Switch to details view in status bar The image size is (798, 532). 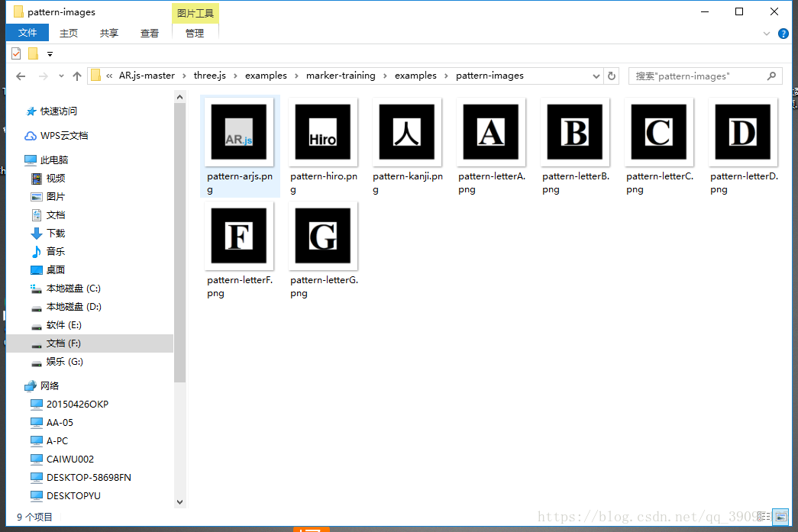764,517
